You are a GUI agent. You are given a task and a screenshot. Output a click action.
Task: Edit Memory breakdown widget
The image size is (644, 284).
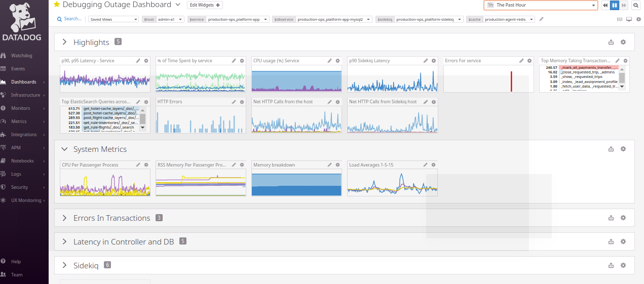click(330, 165)
